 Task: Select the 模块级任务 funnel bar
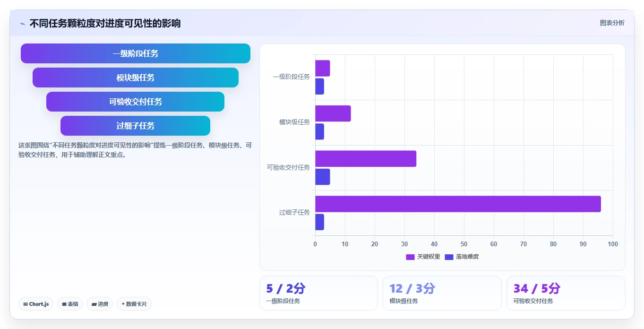[136, 78]
